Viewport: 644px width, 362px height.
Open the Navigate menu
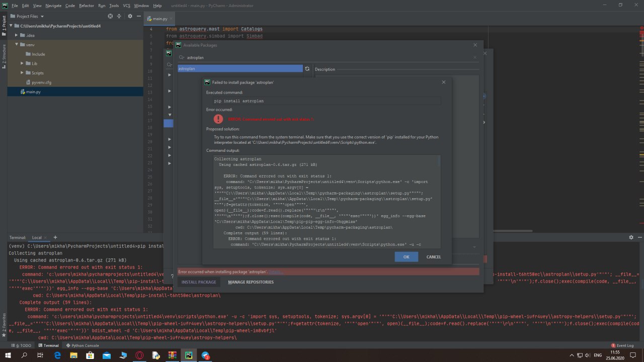54,5
